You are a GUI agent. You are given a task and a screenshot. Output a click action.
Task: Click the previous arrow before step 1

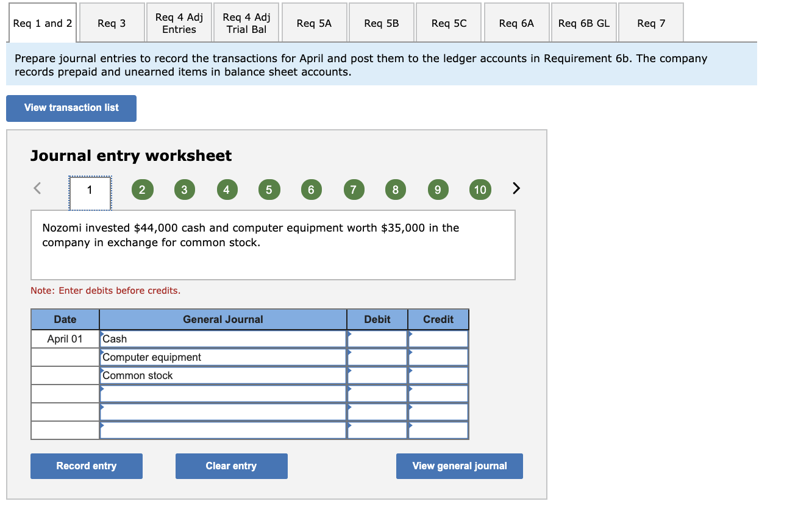point(38,188)
